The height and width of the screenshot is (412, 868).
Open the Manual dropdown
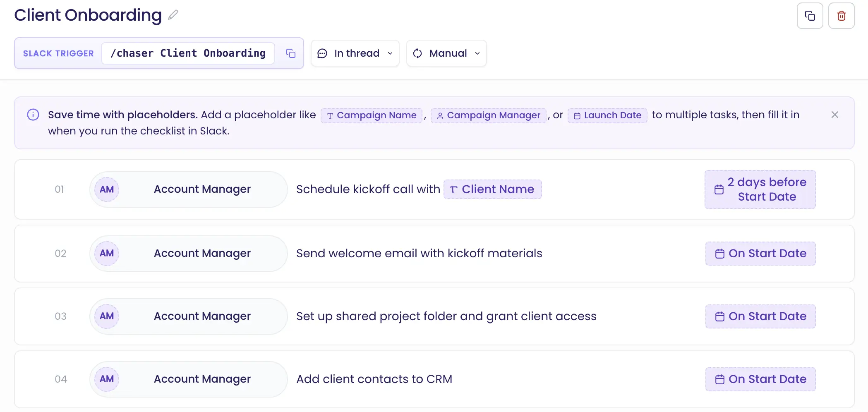click(x=446, y=53)
